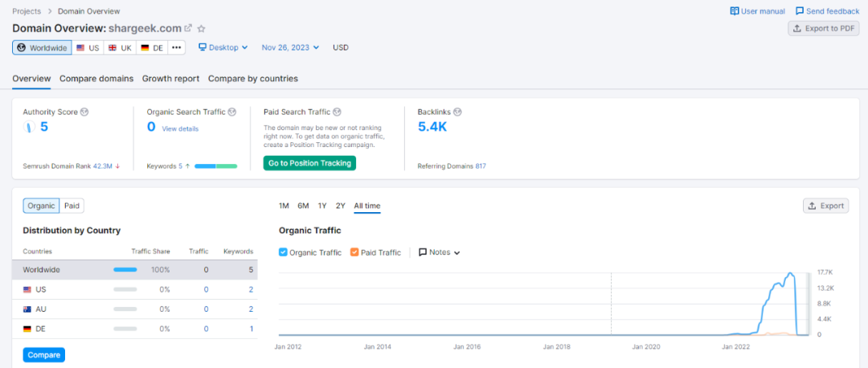
Task: Expand the Notes dropdown
Action: (440, 252)
